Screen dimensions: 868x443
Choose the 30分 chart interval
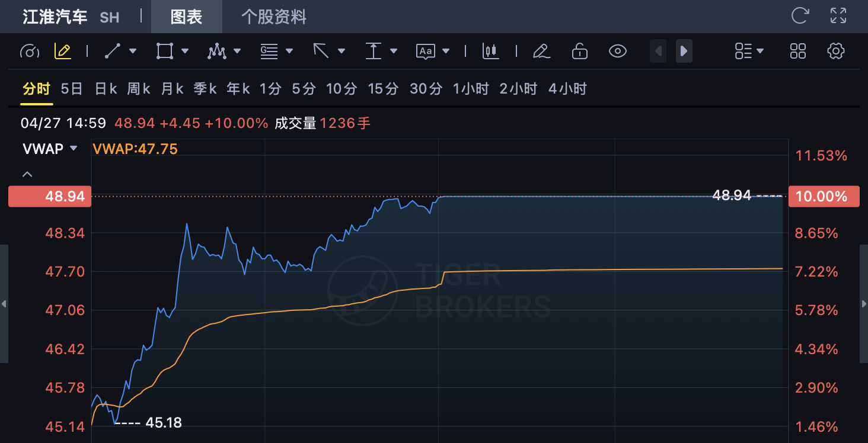tap(426, 89)
